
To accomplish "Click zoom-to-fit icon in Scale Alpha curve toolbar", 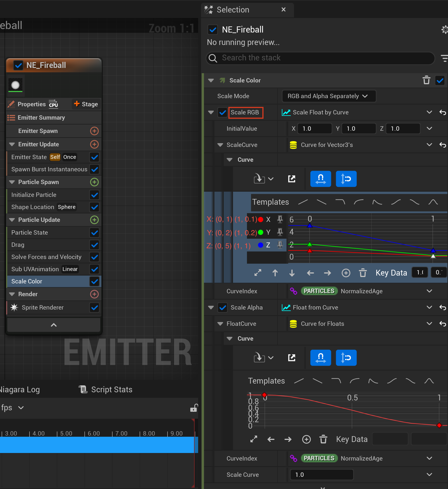I will [x=254, y=439].
